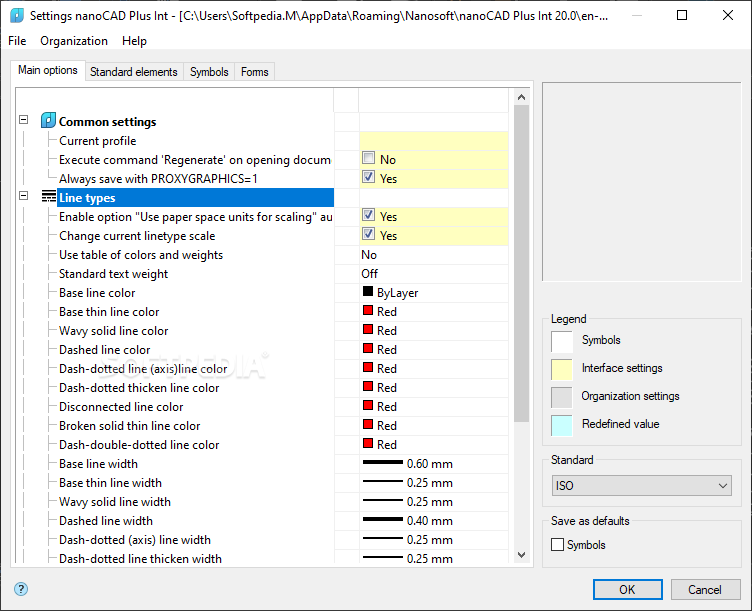Click the Base thin line color red swatch
752x611 pixels.
[x=368, y=310]
